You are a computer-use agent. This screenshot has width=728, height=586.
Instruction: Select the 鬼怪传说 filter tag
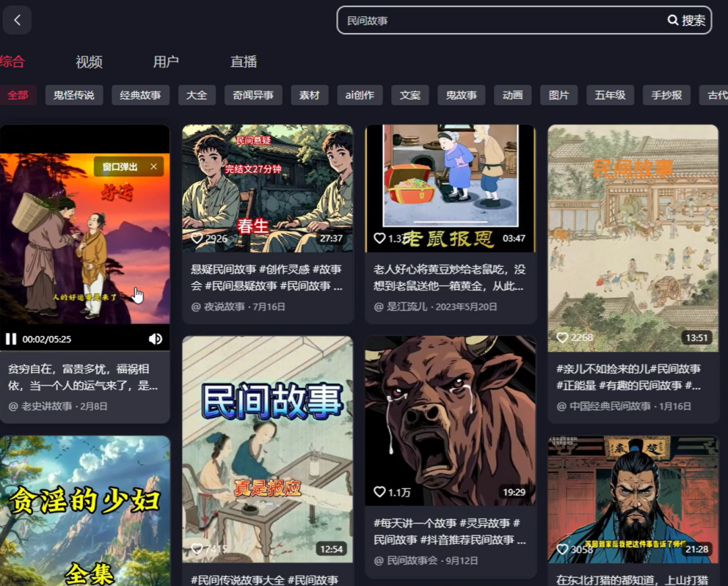tap(74, 95)
